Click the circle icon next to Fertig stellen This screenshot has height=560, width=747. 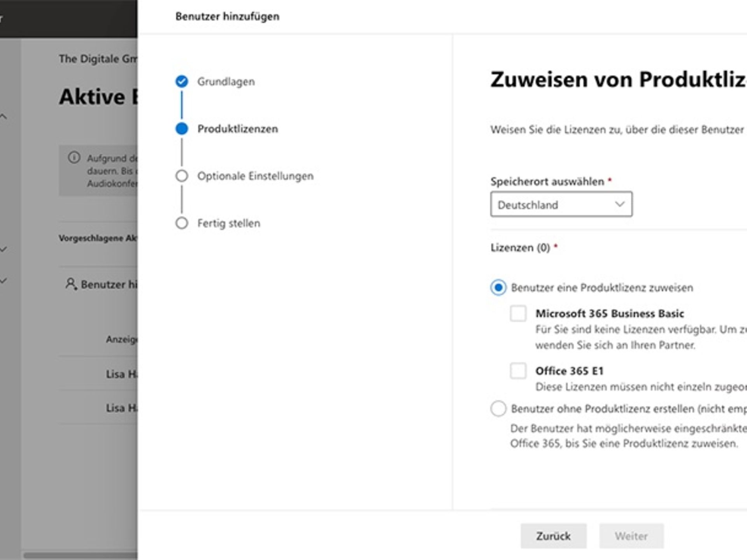click(182, 223)
